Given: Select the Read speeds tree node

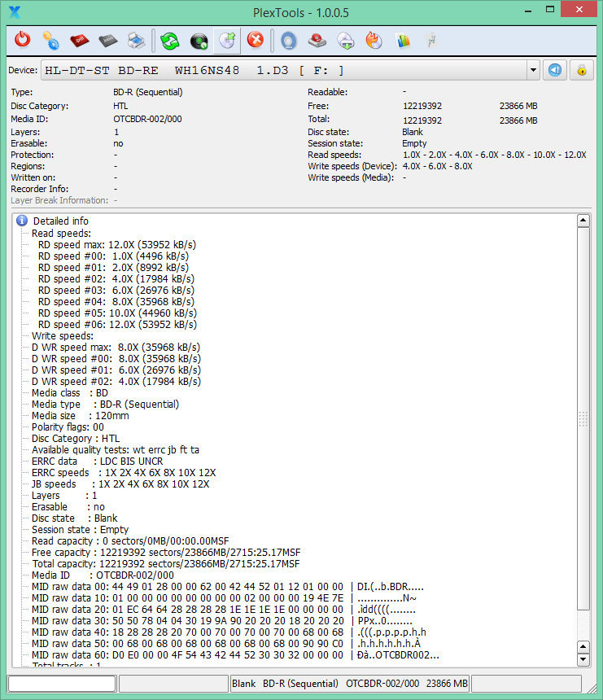Looking at the screenshot, I should (61, 233).
